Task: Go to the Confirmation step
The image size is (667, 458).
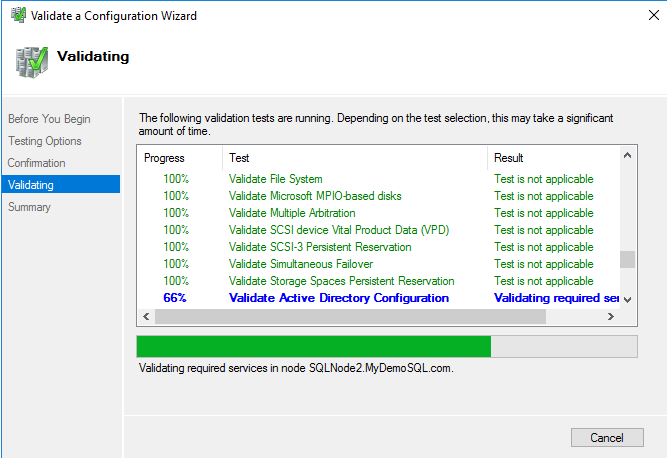Action: pos(37,163)
